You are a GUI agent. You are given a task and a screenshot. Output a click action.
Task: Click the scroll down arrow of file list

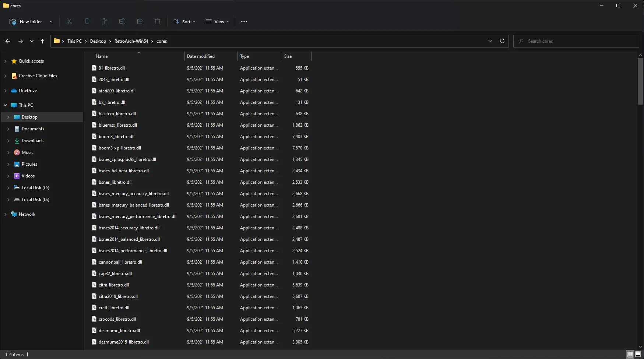tap(641, 347)
